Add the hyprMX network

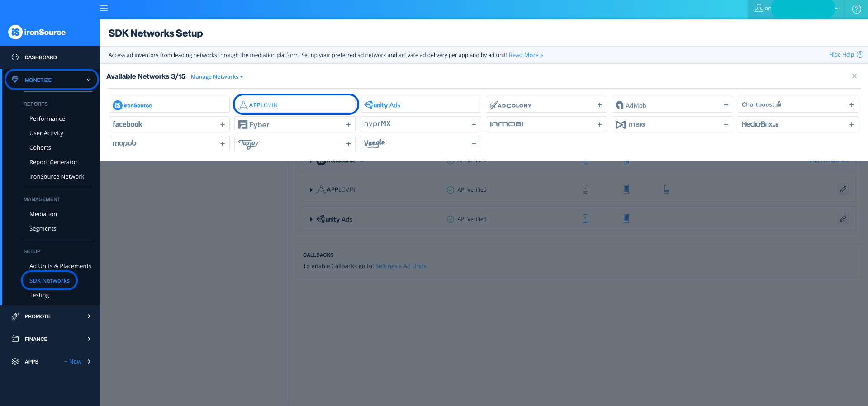[474, 124]
